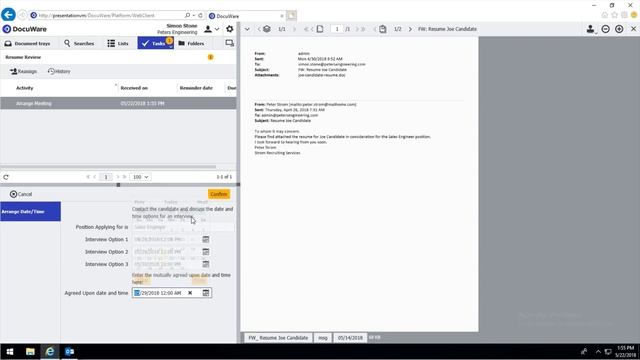Select the DocuWare browser tab
Screen dimensions: 640x360
(x=246, y=16)
